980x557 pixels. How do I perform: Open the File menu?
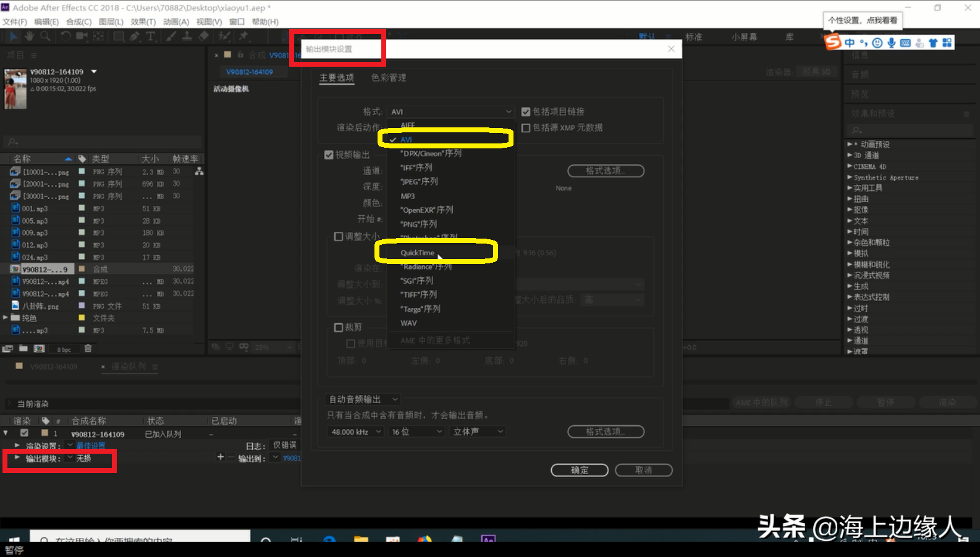pyautogui.click(x=15, y=22)
